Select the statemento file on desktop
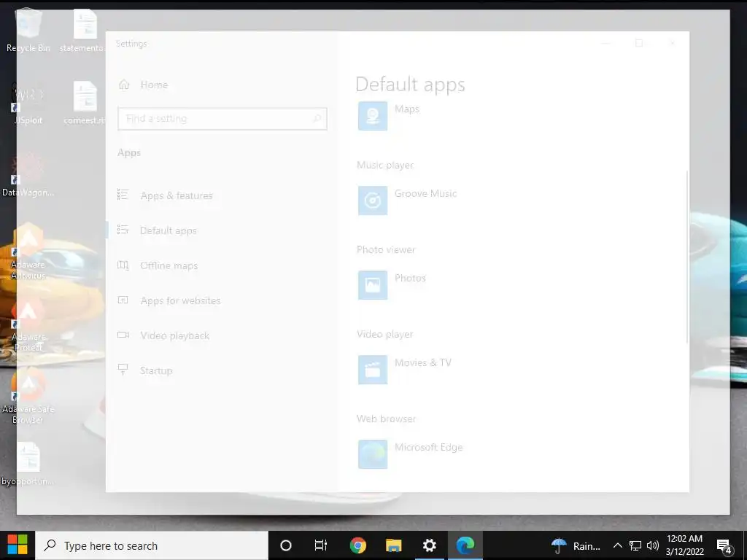747x560 pixels. [83, 31]
